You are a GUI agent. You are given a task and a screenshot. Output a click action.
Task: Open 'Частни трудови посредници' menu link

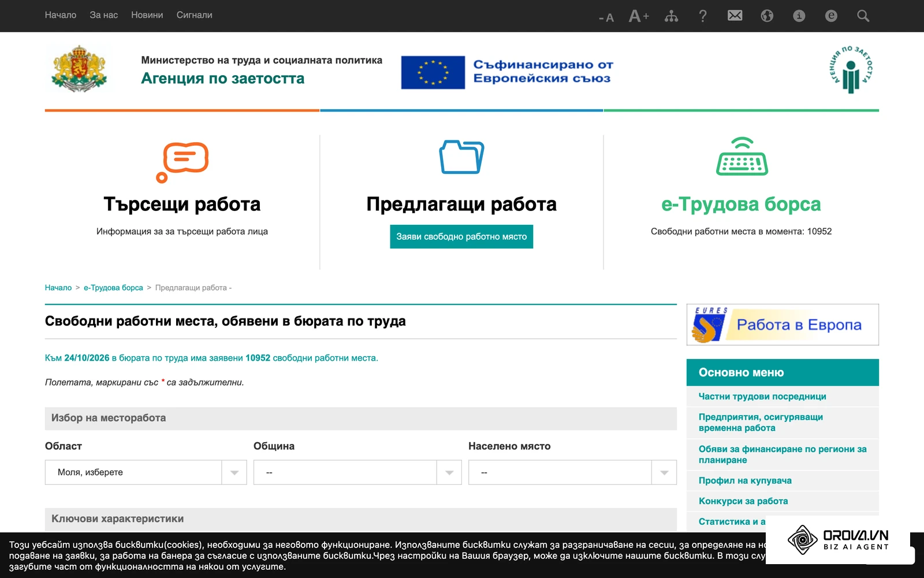pyautogui.click(x=762, y=397)
